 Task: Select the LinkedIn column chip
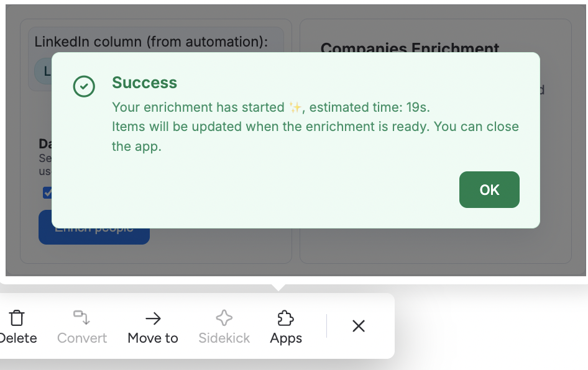[x=43, y=72]
